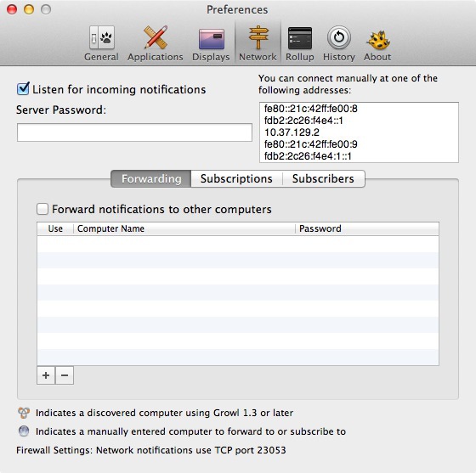Screen dimensions: 476x473
Task: Open the Rollup preferences pane
Action: (x=299, y=43)
